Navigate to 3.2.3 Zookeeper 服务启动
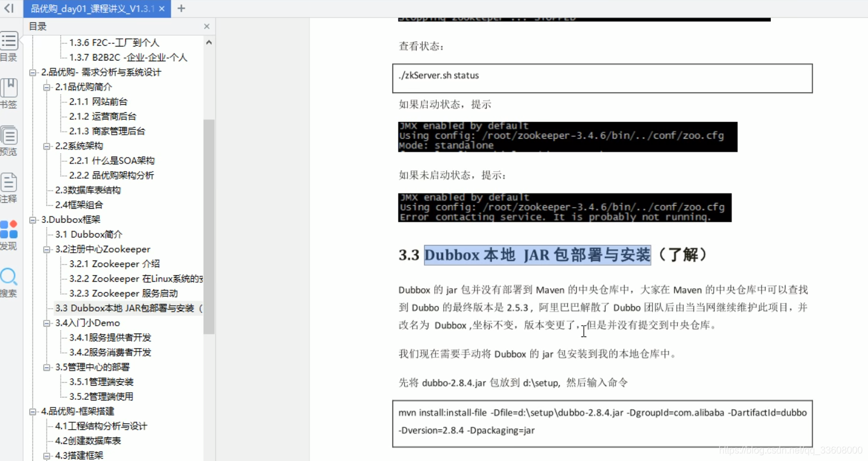 point(123,293)
